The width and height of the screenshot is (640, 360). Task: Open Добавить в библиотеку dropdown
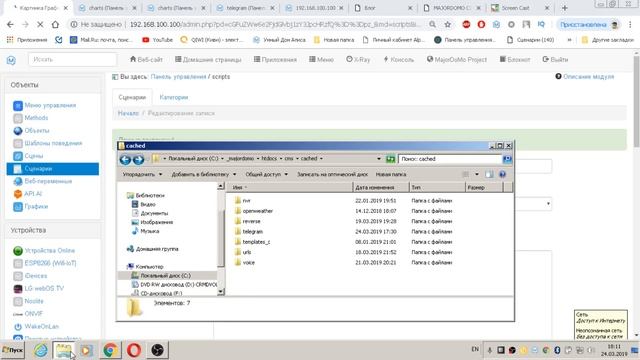point(204,174)
